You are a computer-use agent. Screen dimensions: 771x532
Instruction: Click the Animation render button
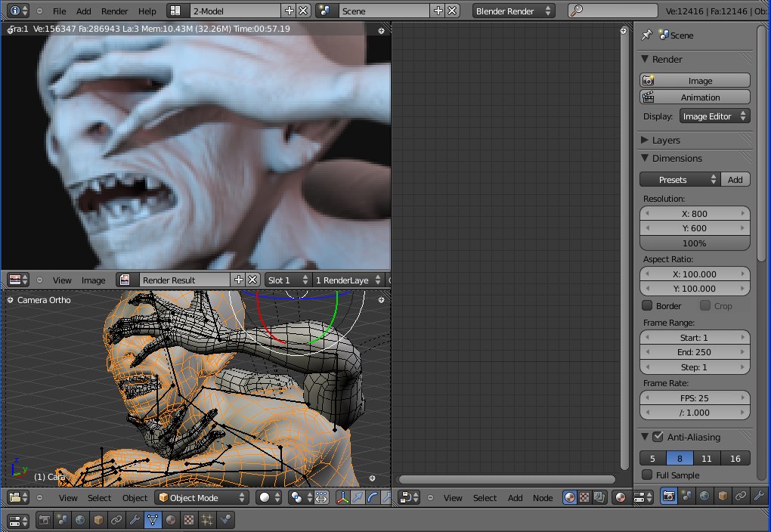point(695,97)
